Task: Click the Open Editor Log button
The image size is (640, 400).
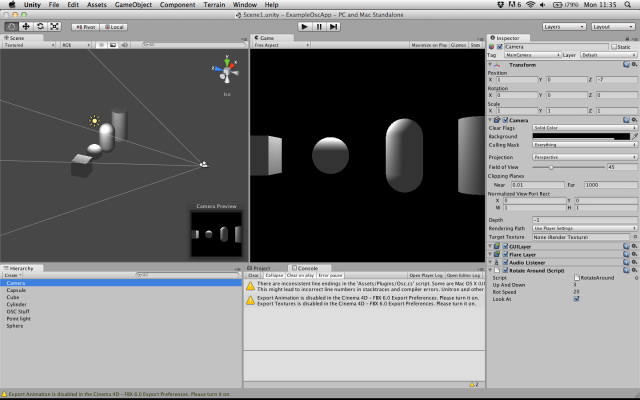Action: (x=464, y=276)
